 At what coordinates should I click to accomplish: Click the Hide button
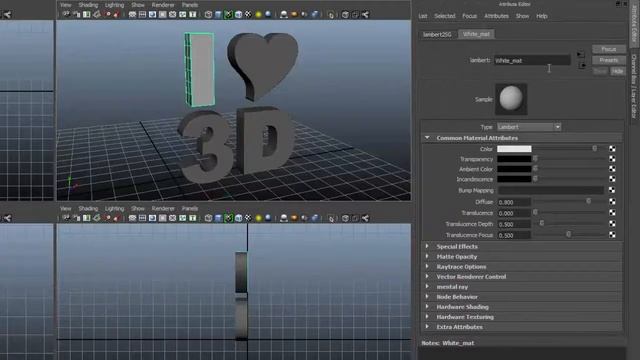tap(618, 71)
